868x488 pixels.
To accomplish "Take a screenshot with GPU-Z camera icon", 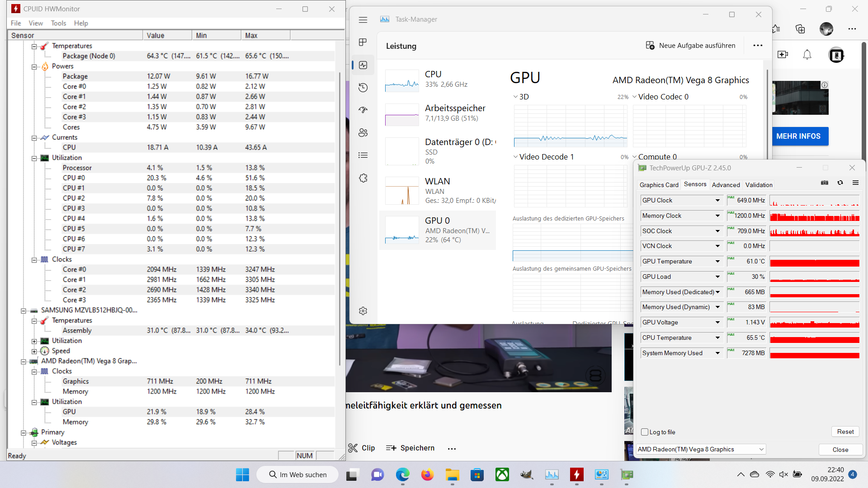I will [x=825, y=183].
